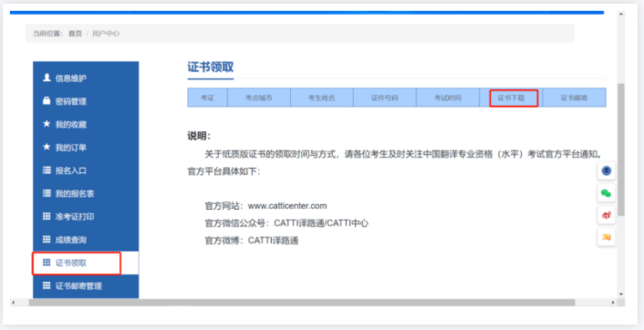This screenshot has height=330, width=644.
Task: Go to 首页 in the breadcrumb
Action: pyautogui.click(x=75, y=34)
